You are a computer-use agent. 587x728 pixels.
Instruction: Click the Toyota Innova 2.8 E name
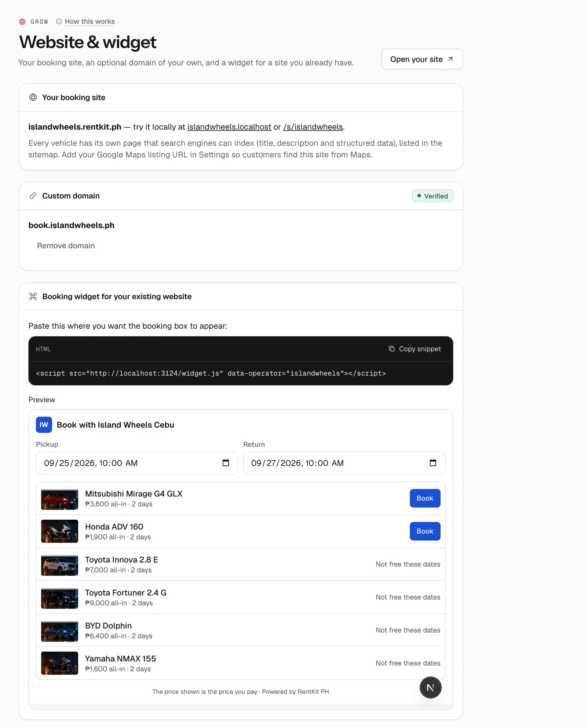121,560
